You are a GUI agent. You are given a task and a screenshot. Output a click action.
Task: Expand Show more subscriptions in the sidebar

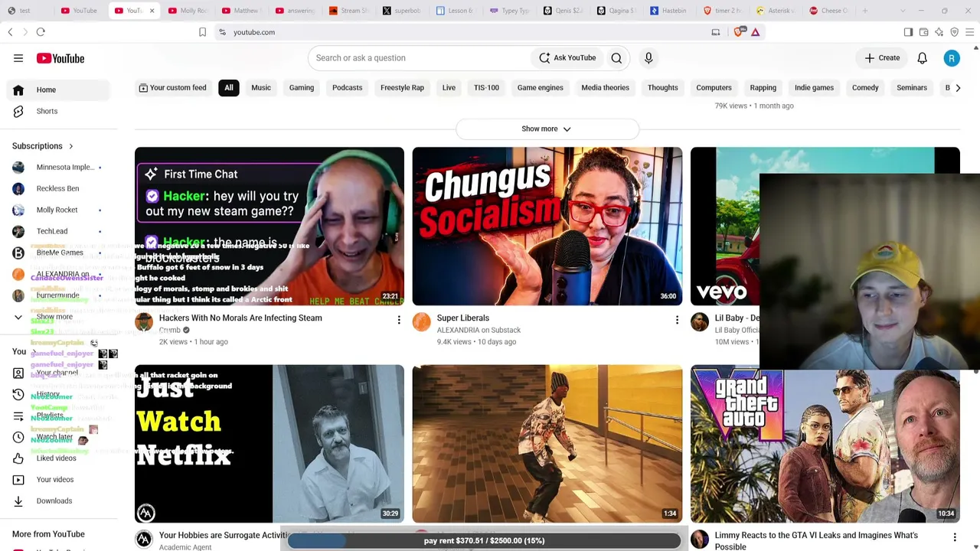click(x=60, y=317)
